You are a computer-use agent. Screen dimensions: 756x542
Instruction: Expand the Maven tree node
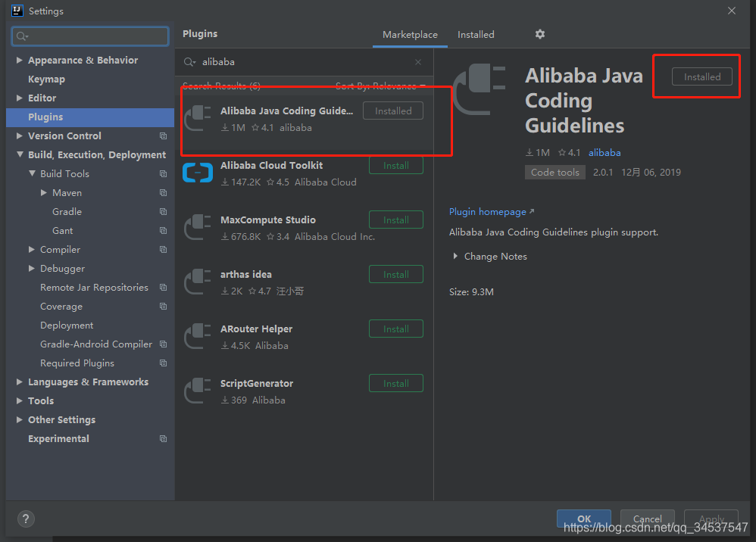[44, 193]
